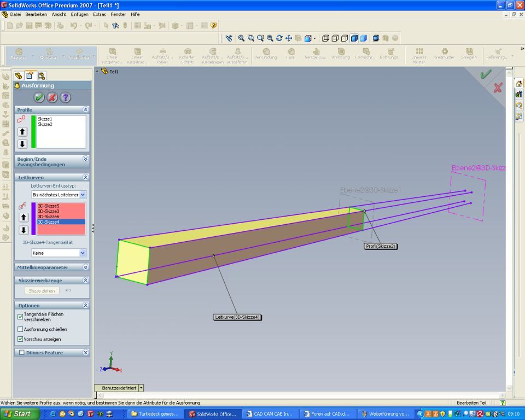The width and height of the screenshot is (525, 420).
Task: Switch to wireframe display mode
Action: 326,38
